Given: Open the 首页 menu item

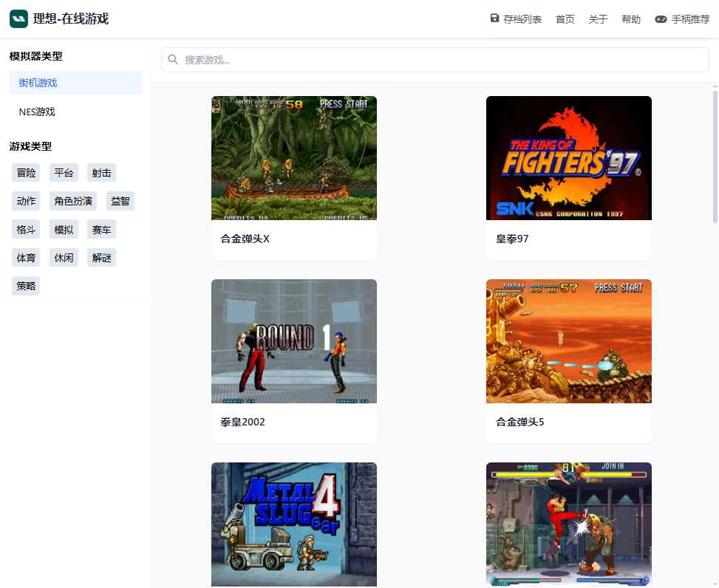Looking at the screenshot, I should [565, 20].
